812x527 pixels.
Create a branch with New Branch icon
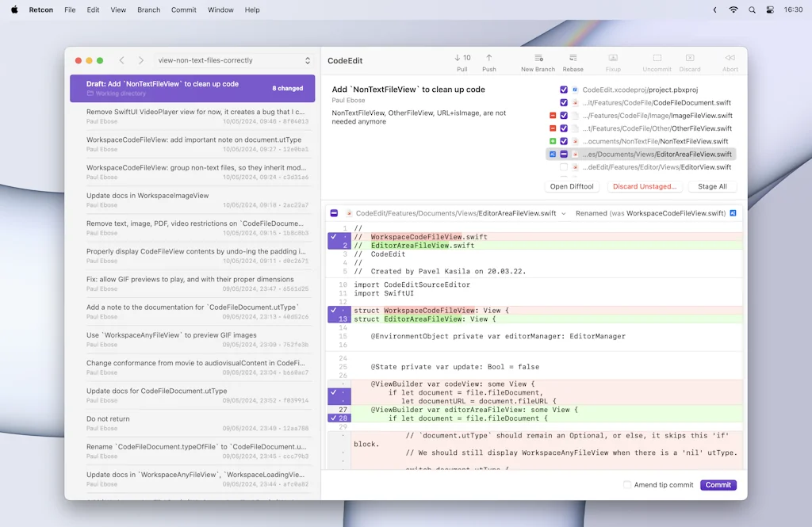[x=538, y=59]
